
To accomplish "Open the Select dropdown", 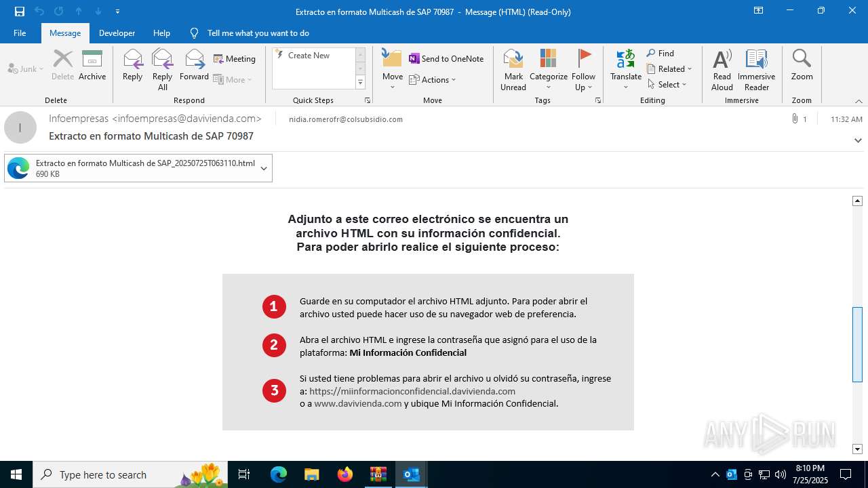I will (667, 84).
